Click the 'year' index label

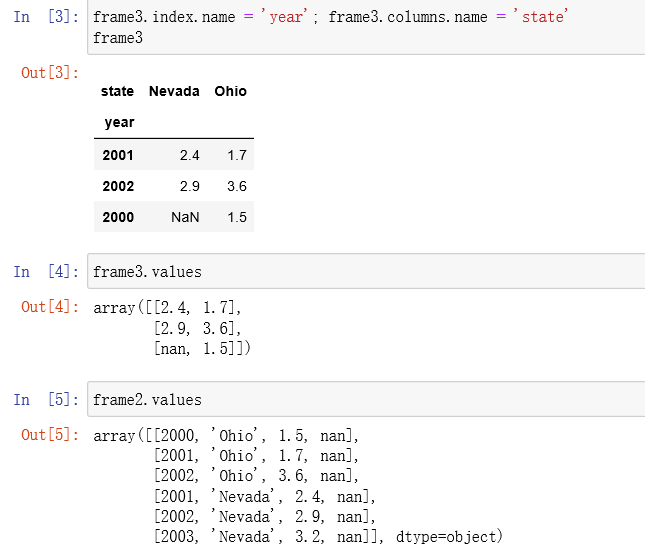click(x=119, y=123)
